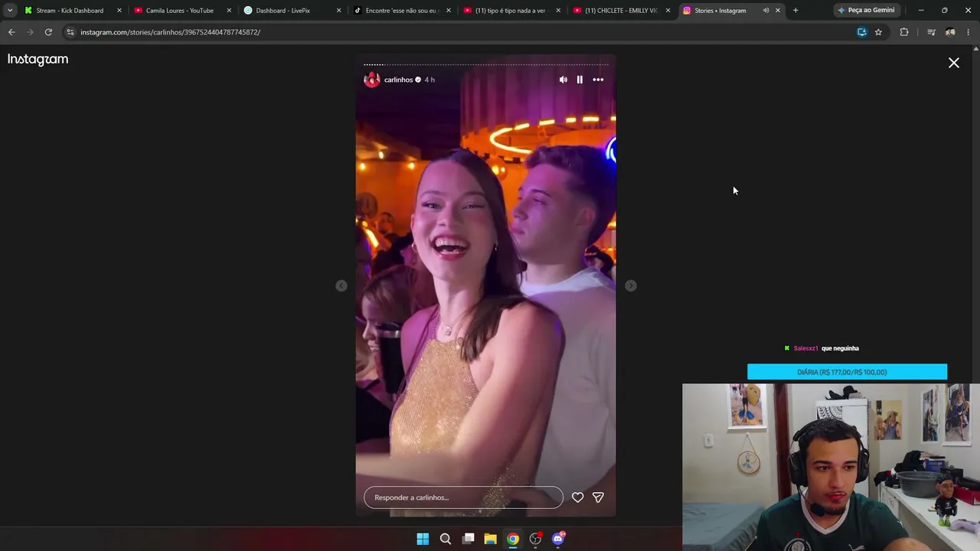The width and height of the screenshot is (980, 551).
Task: Open the carlinhos username link
Action: coord(398,80)
